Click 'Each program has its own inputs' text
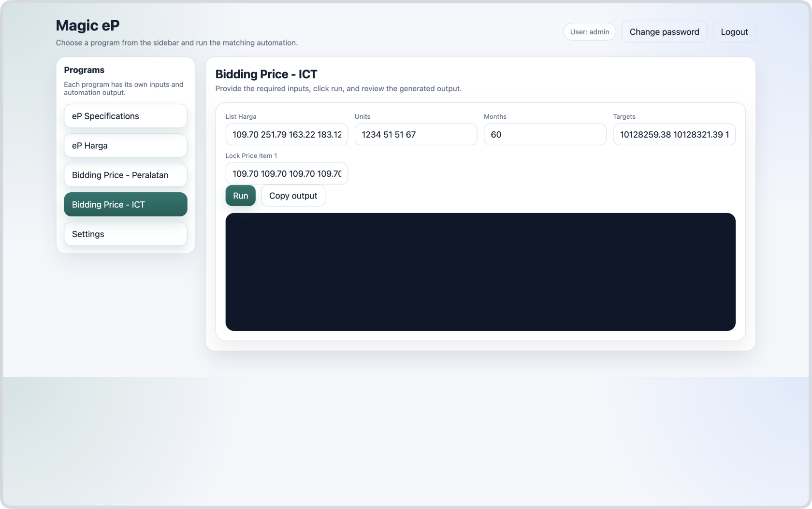Screen dimensions: 812x509 [x=124, y=88]
